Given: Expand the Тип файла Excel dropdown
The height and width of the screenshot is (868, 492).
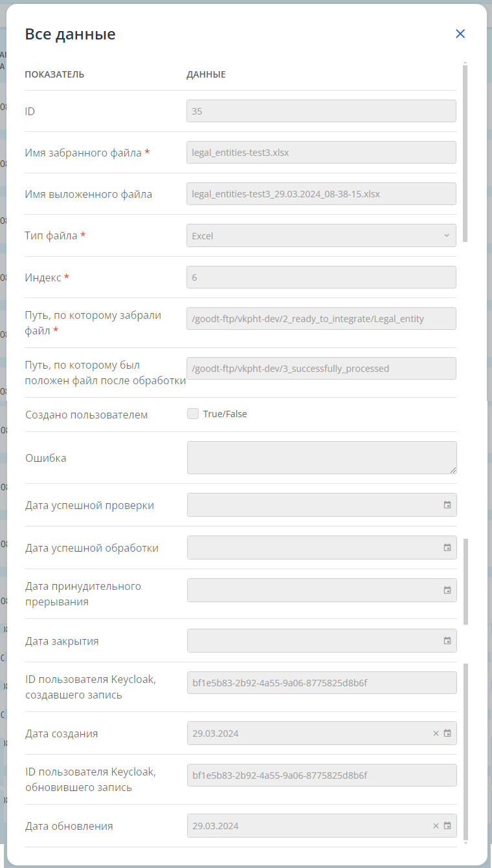Looking at the screenshot, I should [x=321, y=235].
